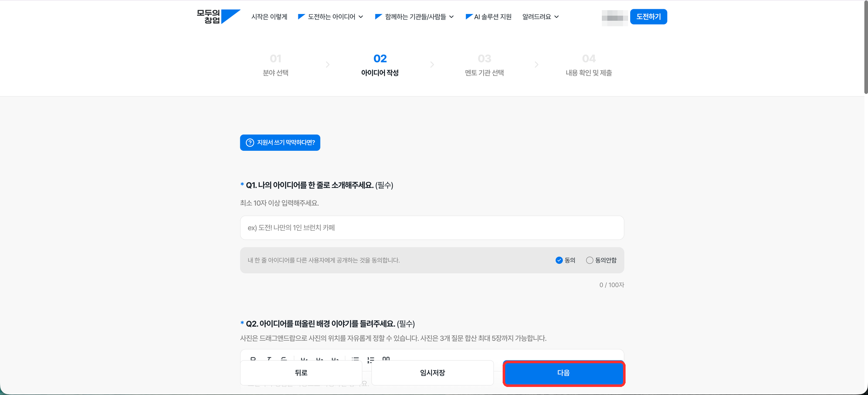Open the 시작은 이렇게 menu item
Screen dimensions: 868x395
tap(269, 17)
